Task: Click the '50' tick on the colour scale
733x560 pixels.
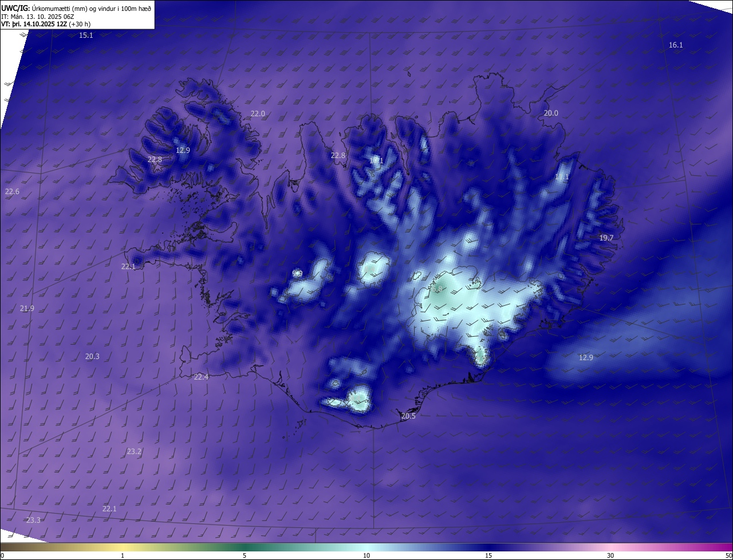Action: pos(728,555)
